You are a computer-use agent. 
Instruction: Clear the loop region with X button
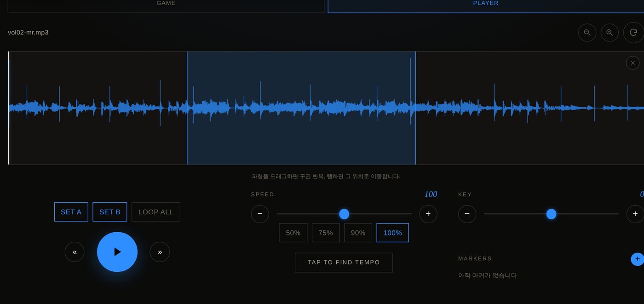[632, 63]
